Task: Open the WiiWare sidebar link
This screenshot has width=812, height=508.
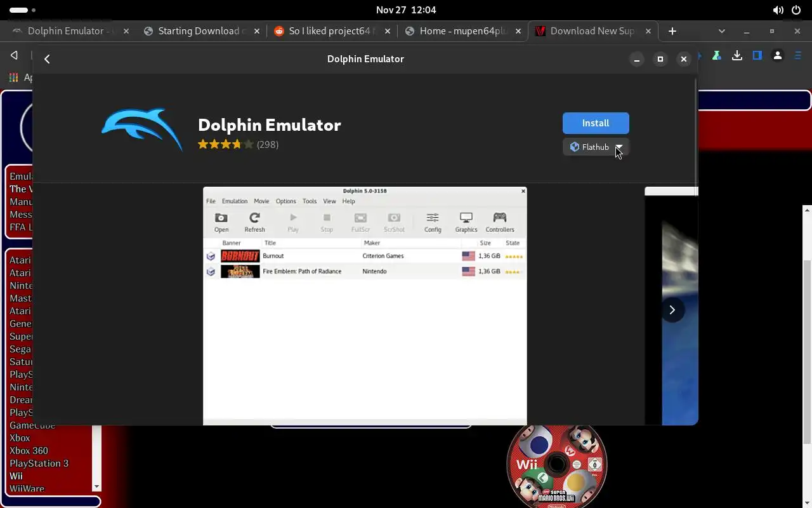Action: coord(27,489)
